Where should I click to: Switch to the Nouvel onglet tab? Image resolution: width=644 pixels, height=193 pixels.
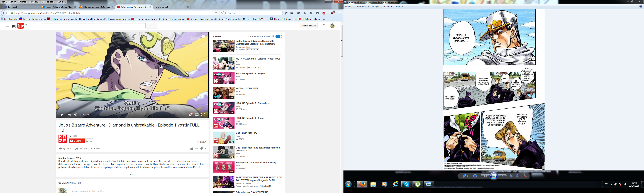click(171, 7)
